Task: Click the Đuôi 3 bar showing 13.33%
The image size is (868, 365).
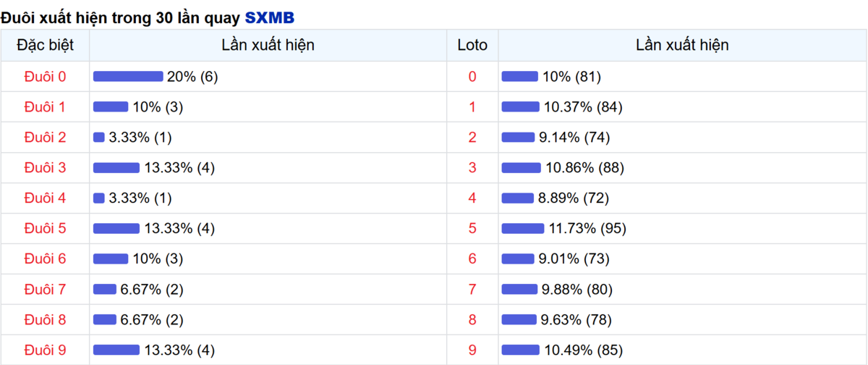Action: pos(116,168)
